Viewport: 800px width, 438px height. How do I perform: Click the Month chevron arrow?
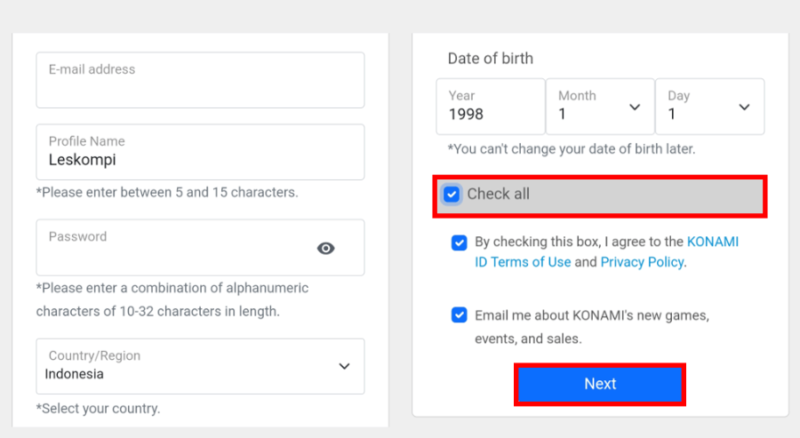634,107
